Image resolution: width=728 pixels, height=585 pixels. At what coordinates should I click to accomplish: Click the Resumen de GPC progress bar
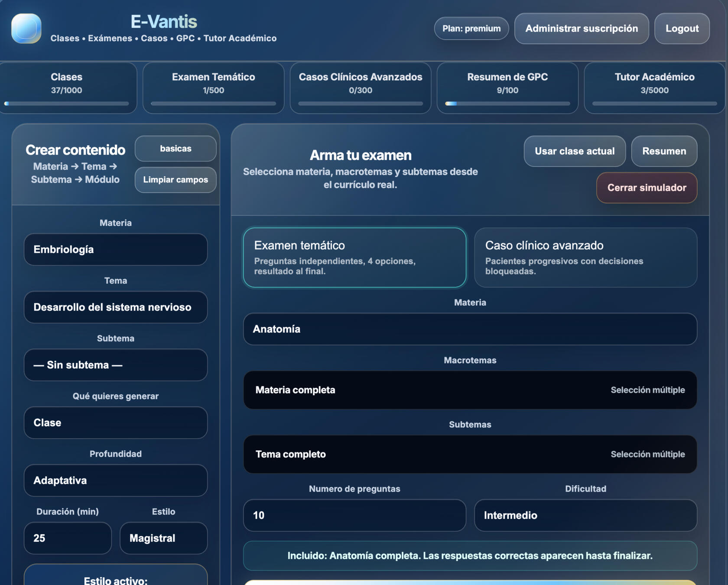click(507, 104)
